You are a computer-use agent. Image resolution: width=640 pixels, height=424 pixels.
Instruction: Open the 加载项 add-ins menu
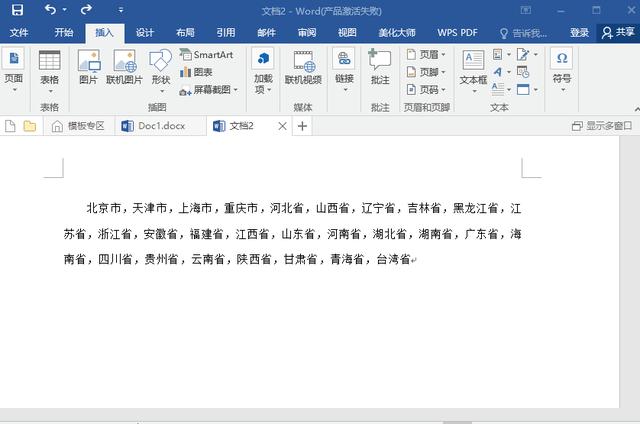[263, 71]
